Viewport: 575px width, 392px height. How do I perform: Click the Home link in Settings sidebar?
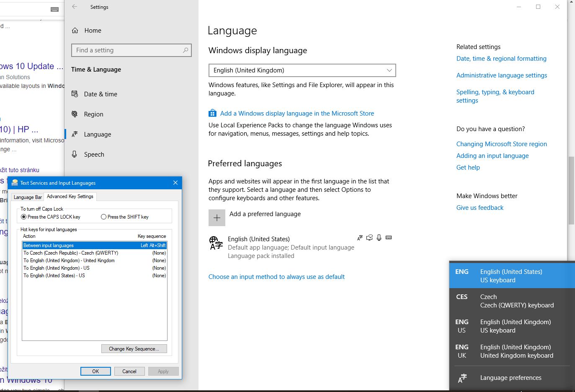[93, 31]
